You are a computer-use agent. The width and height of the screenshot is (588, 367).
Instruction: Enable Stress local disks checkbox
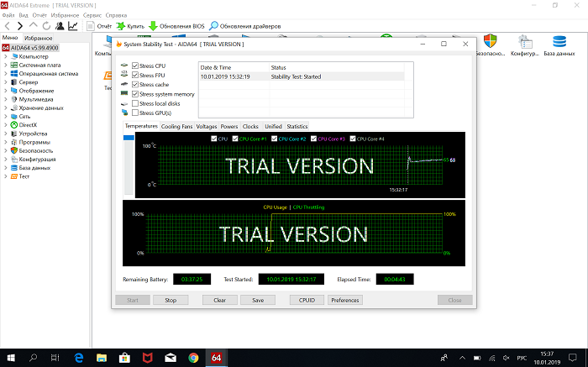[x=135, y=103]
